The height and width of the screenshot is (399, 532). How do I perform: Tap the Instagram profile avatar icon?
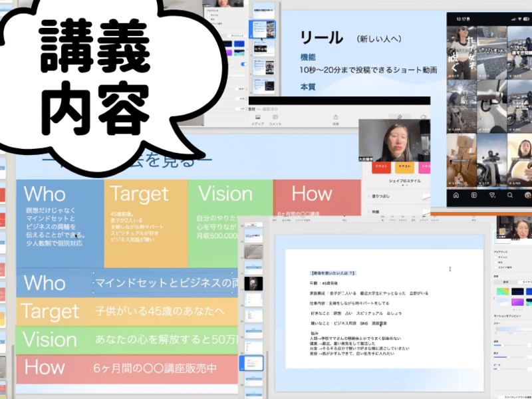coord(527,196)
